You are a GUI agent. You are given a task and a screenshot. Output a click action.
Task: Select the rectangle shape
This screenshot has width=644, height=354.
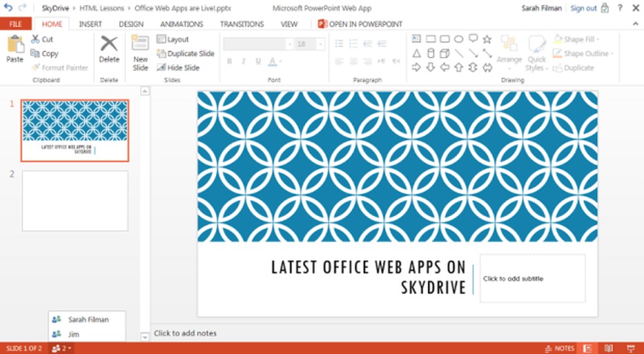pyautogui.click(x=431, y=39)
